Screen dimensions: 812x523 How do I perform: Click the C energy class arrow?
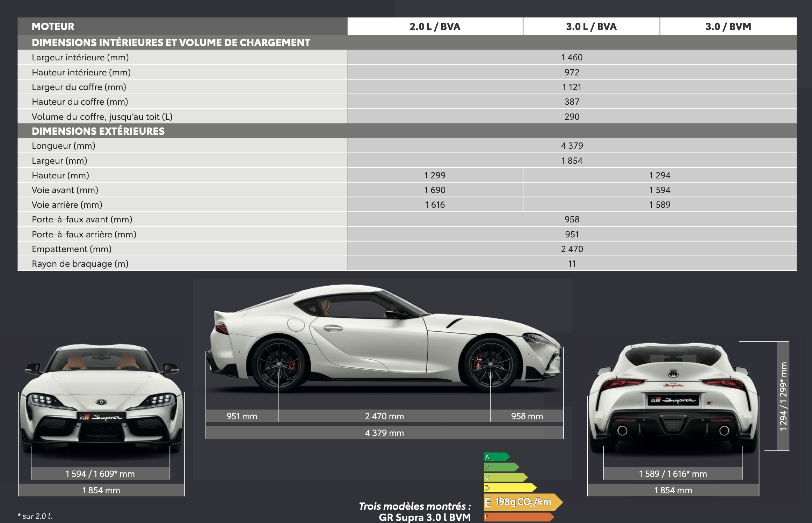coord(506,477)
